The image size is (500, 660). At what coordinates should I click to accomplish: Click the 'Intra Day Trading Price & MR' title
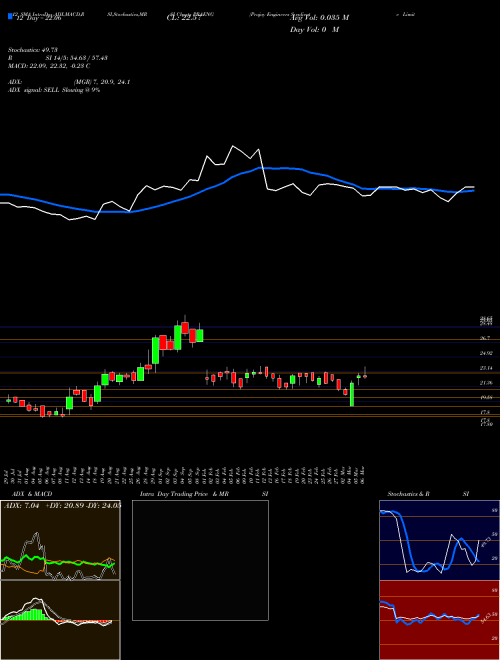(184, 494)
